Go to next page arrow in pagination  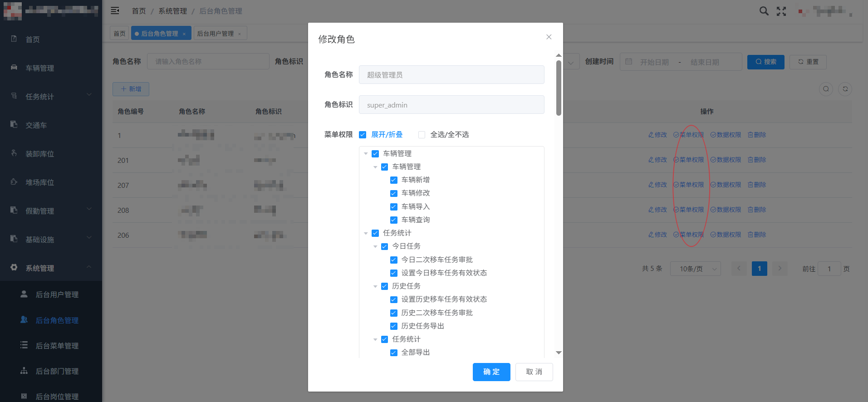click(x=780, y=269)
